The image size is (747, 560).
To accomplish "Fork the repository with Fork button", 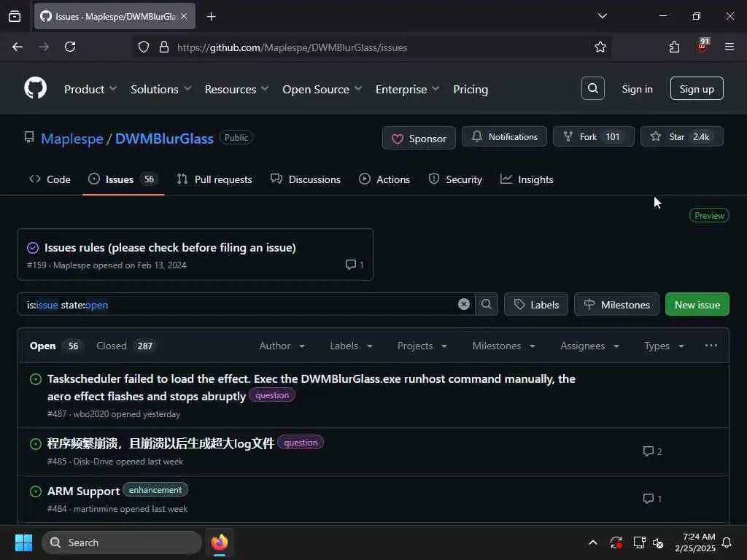I will pyautogui.click(x=593, y=136).
